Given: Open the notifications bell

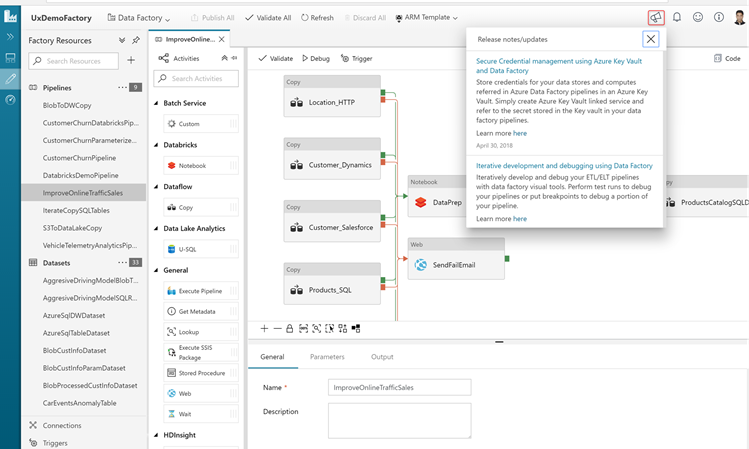Looking at the screenshot, I should [677, 18].
